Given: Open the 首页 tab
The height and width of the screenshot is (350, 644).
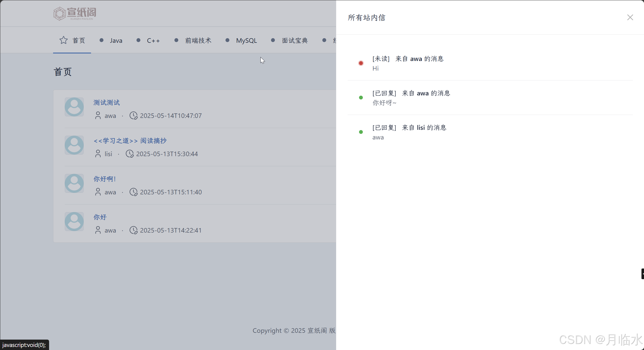Looking at the screenshot, I should (x=79, y=40).
